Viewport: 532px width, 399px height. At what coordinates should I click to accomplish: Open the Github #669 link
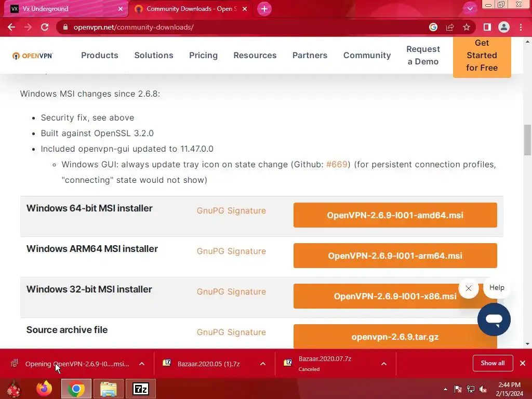337,165
